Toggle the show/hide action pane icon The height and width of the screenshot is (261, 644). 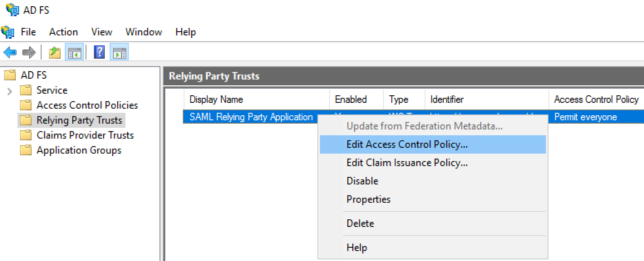tap(119, 52)
